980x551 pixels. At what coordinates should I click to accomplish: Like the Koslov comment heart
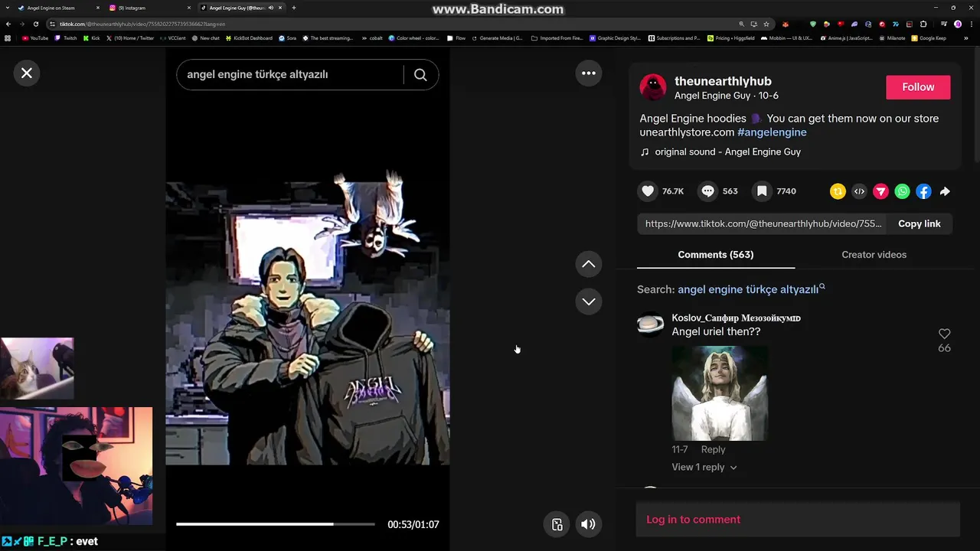tap(944, 334)
